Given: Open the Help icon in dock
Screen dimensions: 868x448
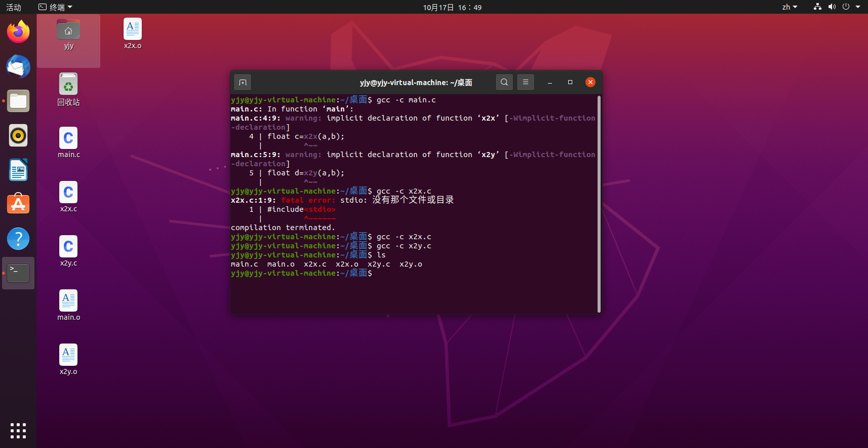Looking at the screenshot, I should [x=18, y=239].
